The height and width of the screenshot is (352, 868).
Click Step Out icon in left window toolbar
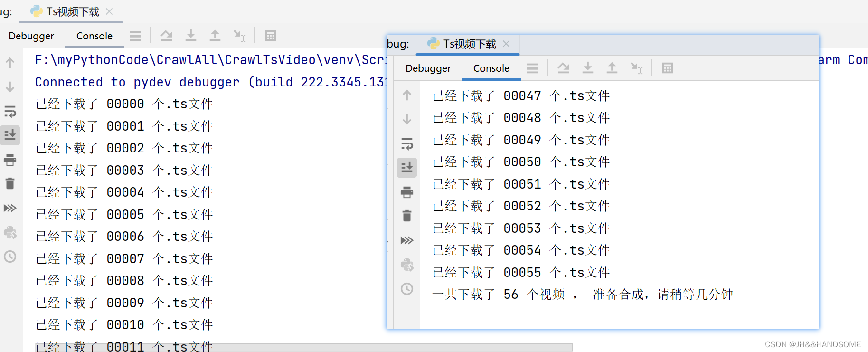pos(215,36)
